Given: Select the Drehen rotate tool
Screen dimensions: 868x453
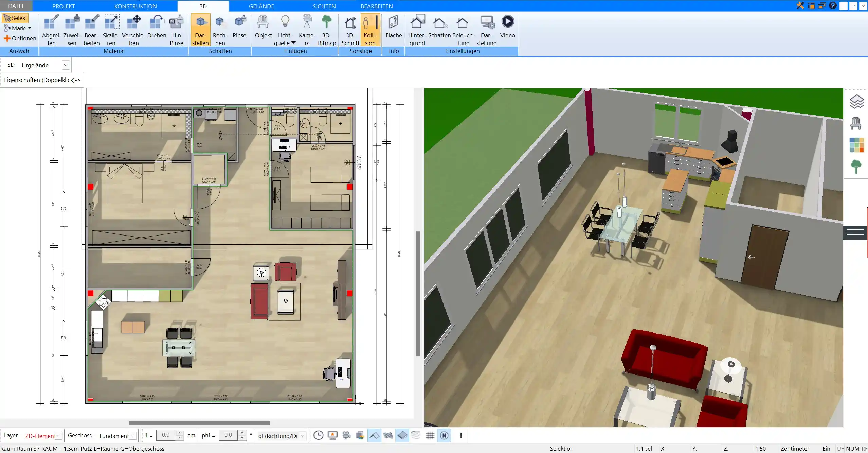Looking at the screenshot, I should click(157, 27).
